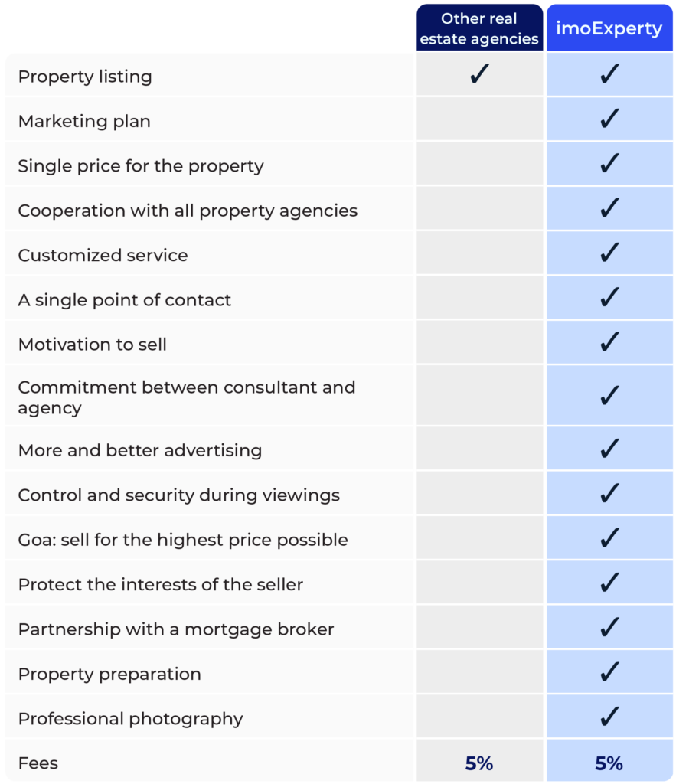Click the Partnership with a mortgage broker label

click(176, 629)
